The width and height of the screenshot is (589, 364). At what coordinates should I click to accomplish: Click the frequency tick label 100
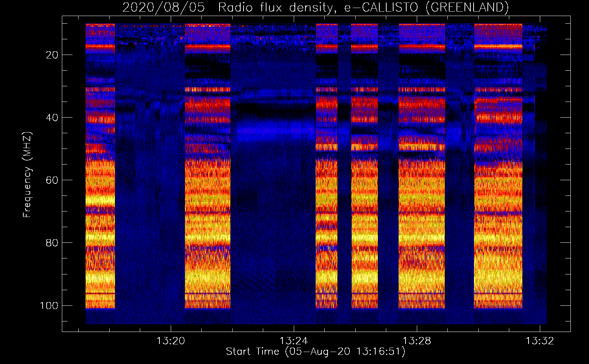click(49, 305)
